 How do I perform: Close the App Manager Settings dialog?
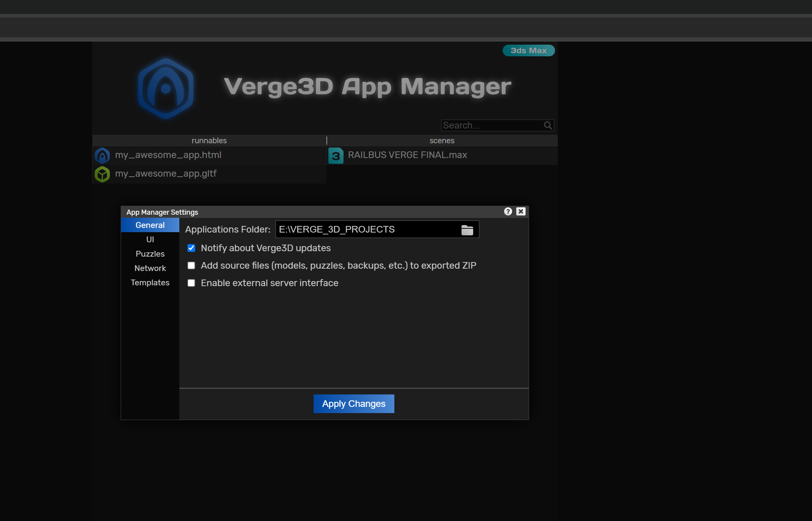(x=521, y=212)
